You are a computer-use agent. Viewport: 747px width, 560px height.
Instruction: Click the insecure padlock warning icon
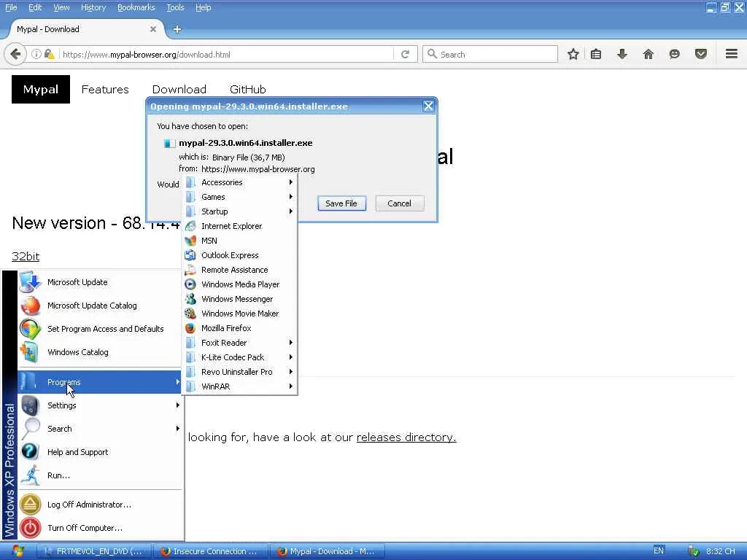49,54
